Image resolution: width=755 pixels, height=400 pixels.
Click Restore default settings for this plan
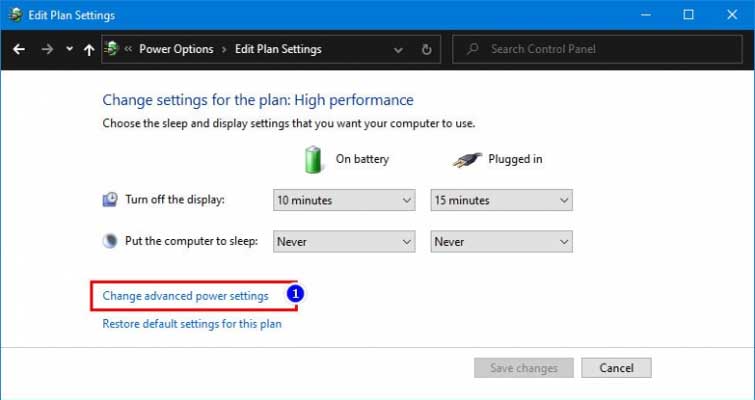[x=192, y=323]
